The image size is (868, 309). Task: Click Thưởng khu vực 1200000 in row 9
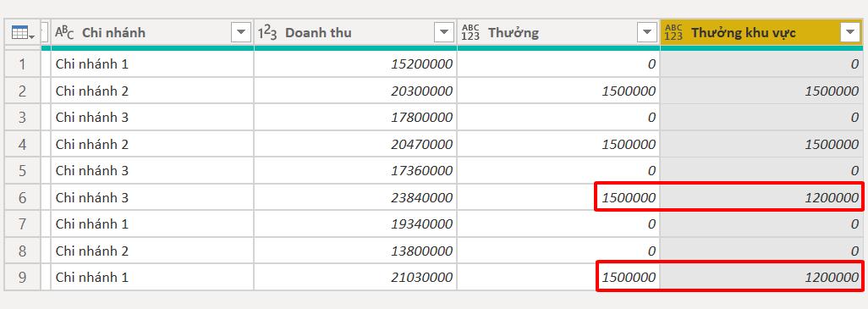click(x=761, y=277)
